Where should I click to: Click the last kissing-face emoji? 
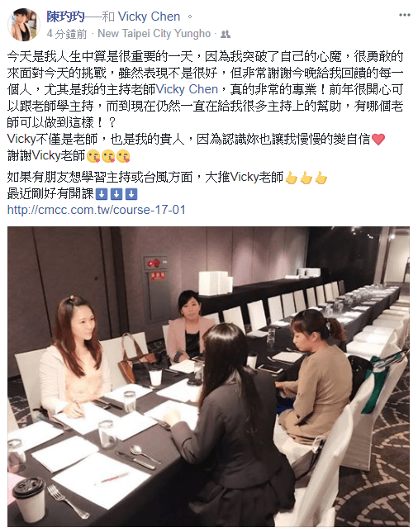[x=123, y=156]
